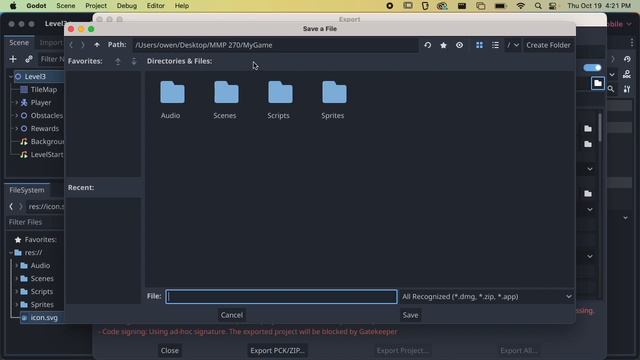Go forward in Save dialog path history
Image resolution: width=640 pixels, height=360 pixels.
click(83, 45)
